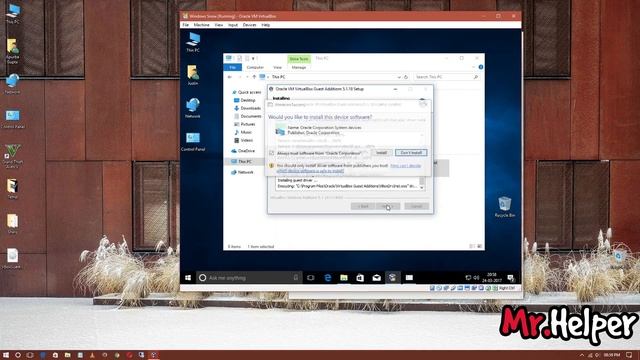This screenshot has height=360, width=640.
Task: Click guest 'Ask me anything' search box
Action: (249, 278)
